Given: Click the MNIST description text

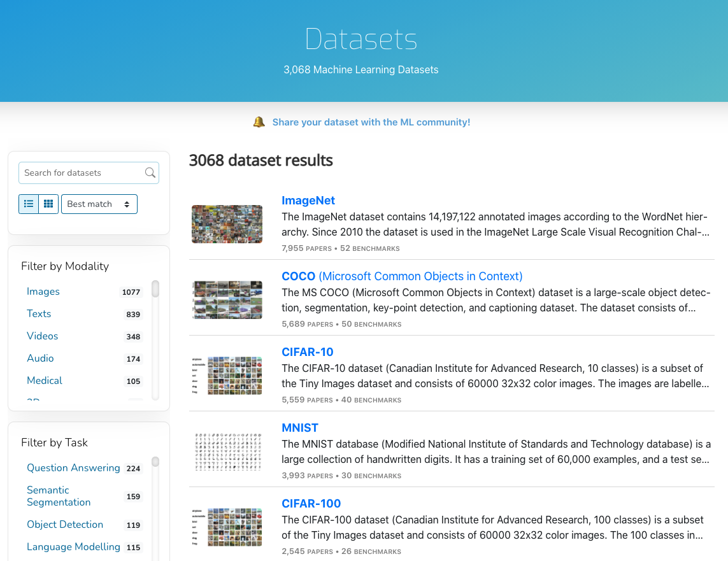Looking at the screenshot, I should 496,451.
